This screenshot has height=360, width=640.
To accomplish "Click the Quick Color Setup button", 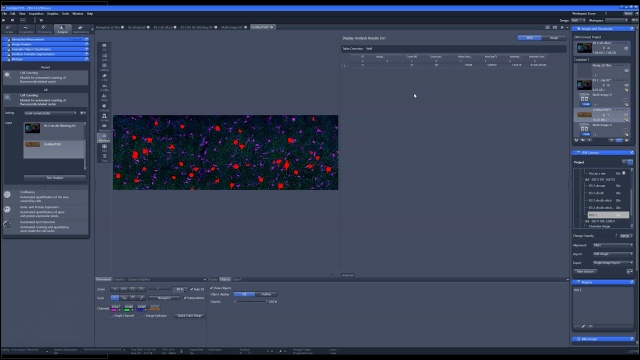I will [189, 316].
